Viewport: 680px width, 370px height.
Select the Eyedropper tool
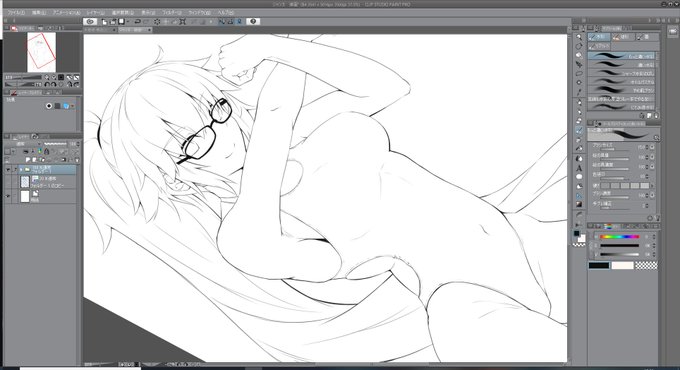coord(579,92)
